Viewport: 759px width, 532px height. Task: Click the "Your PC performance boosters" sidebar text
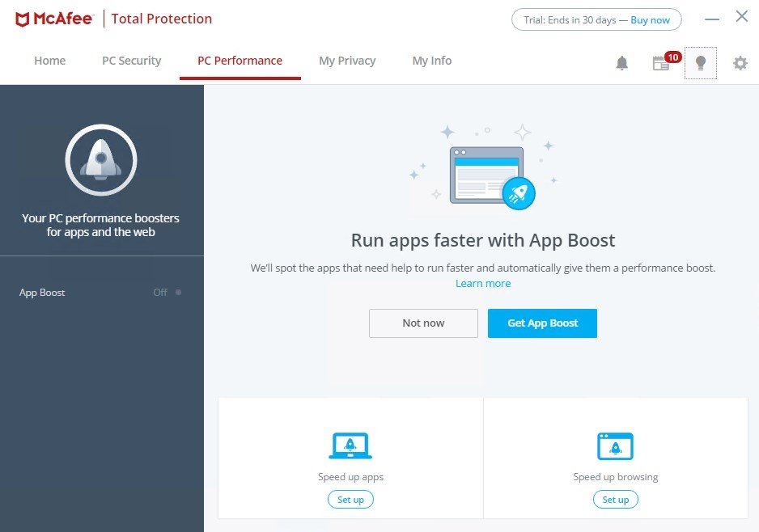click(100, 225)
